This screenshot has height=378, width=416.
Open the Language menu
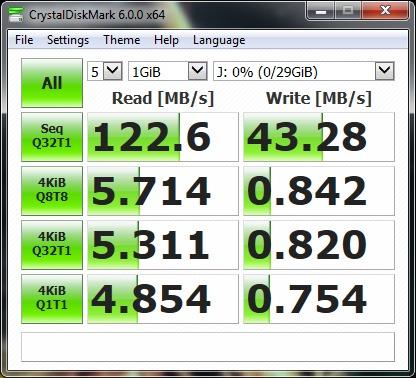point(219,40)
